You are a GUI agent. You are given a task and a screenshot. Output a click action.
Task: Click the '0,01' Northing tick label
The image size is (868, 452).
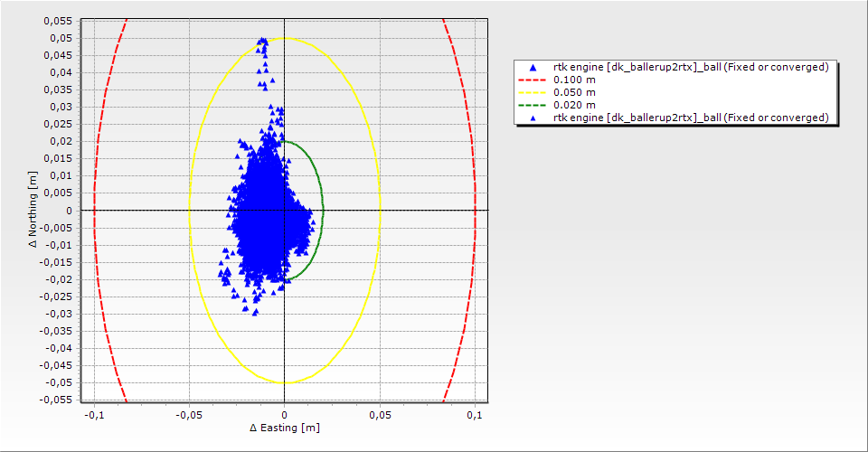click(x=61, y=176)
